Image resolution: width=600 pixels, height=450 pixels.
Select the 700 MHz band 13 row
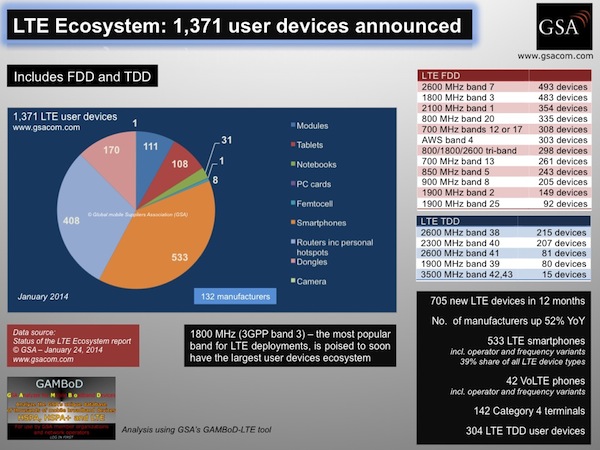(x=504, y=161)
